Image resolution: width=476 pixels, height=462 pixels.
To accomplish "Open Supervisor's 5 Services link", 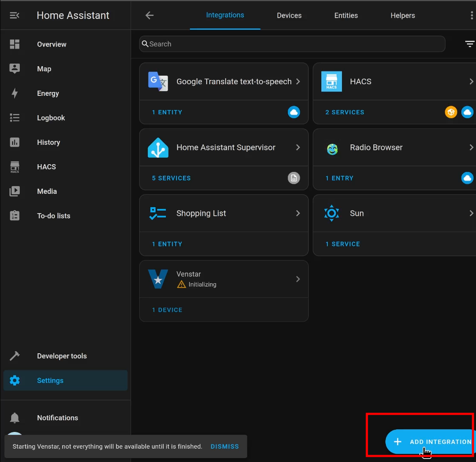I will tap(171, 178).
